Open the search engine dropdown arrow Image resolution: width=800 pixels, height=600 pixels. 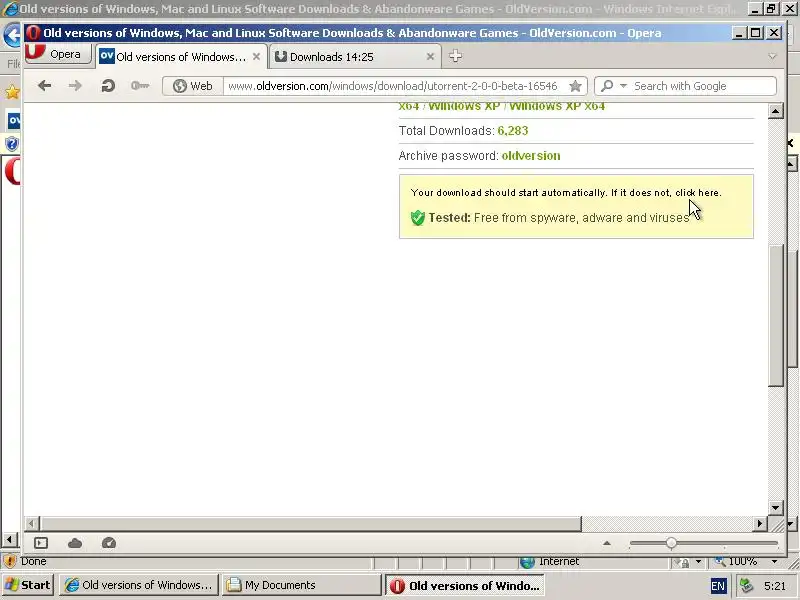pos(623,86)
